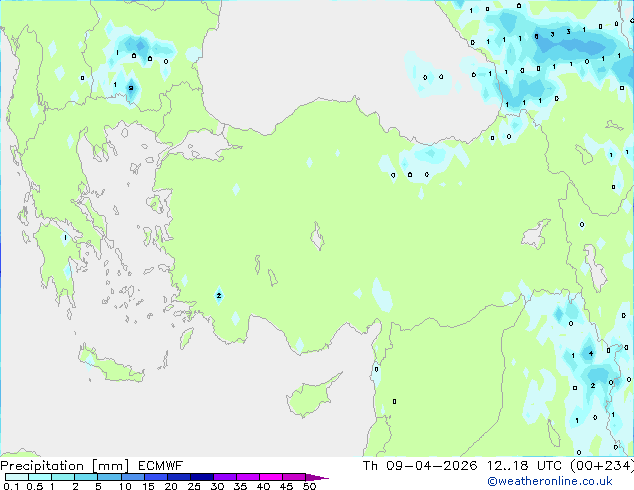Pick the 1–2 mm legend color segment
Viewport: 634px width, 490px height.
coord(63,477)
